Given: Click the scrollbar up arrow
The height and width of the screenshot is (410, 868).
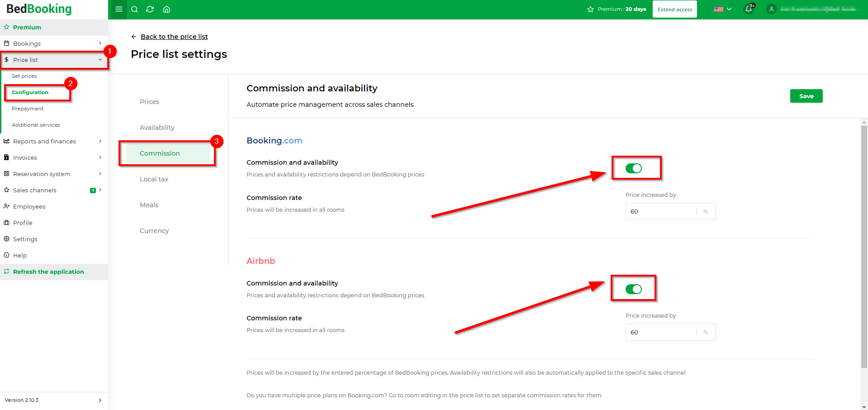Looking at the screenshot, I should (864, 122).
